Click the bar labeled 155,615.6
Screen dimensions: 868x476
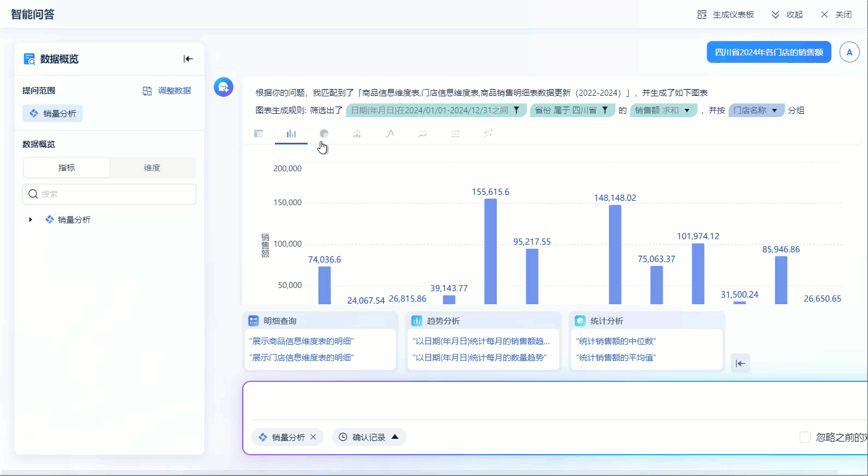click(491, 252)
